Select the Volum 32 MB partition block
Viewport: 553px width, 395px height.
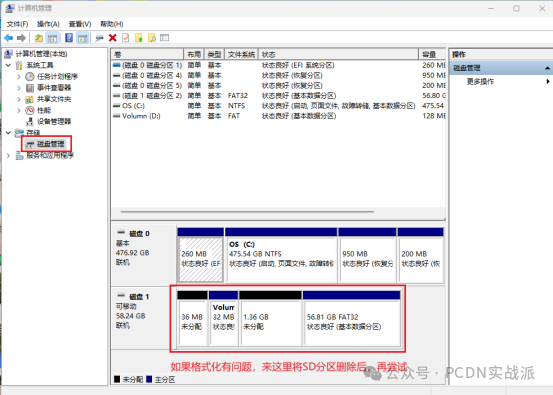pos(223,318)
